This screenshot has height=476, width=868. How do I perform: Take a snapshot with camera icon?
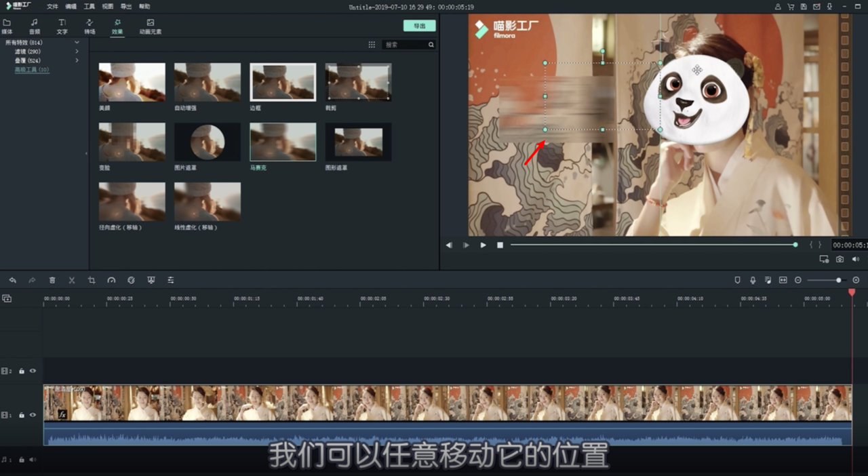coord(840,259)
